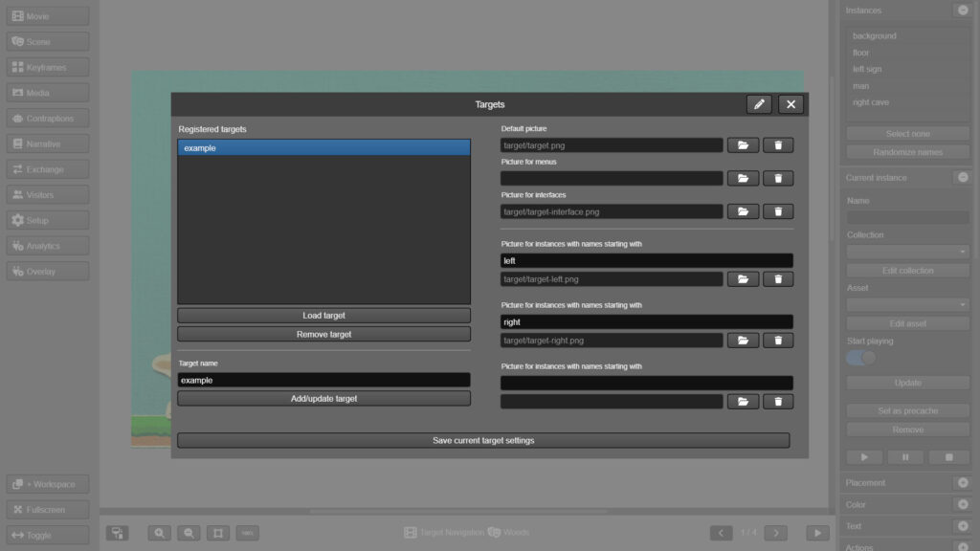Browse folder for the empty last picture row

tap(743, 402)
